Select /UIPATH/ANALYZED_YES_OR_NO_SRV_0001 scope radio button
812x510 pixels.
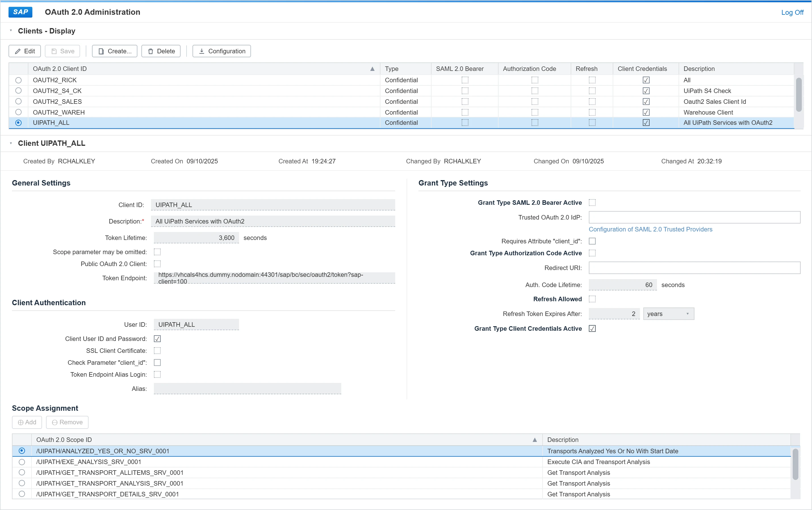point(22,451)
